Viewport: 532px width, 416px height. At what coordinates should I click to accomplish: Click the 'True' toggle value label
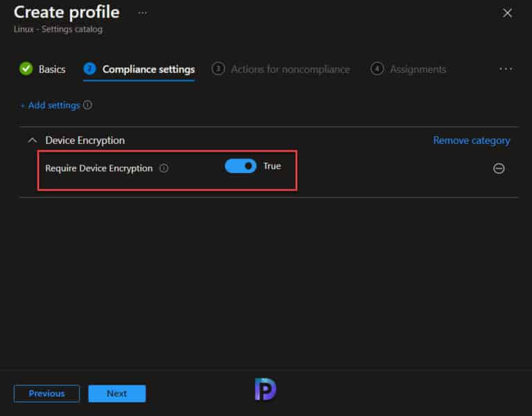[272, 166]
